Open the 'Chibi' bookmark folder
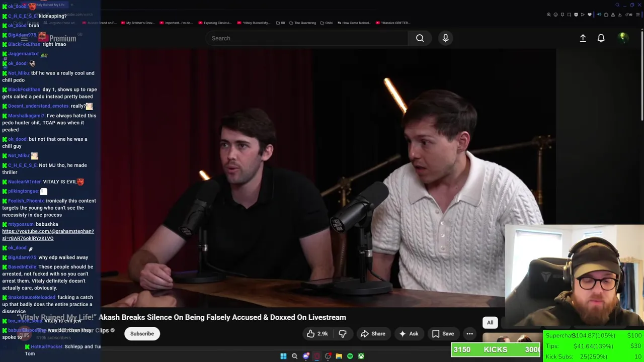The width and height of the screenshot is (644, 362). 327,23
